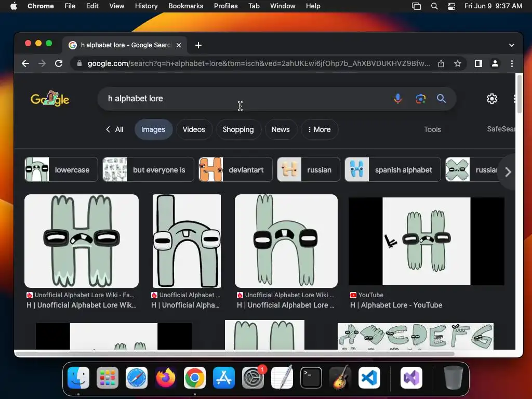Switch to the News results tab
This screenshot has width=532, height=399.
tap(280, 129)
